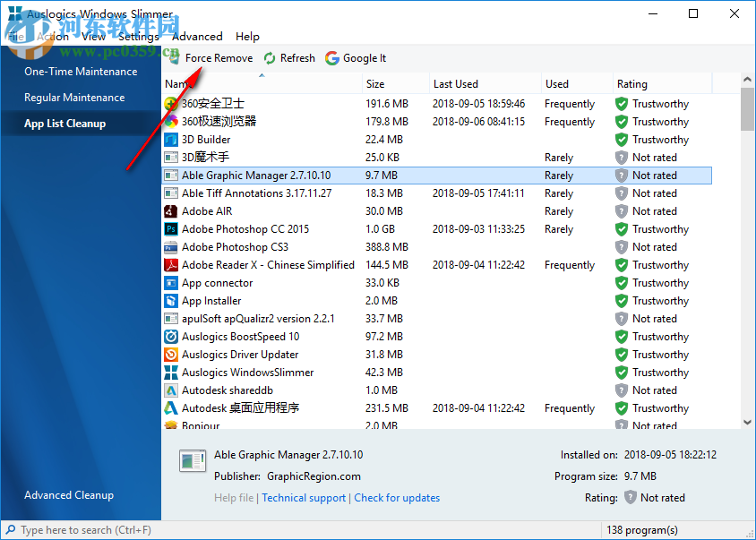This screenshot has width=756, height=540.
Task: Sort the app list by the Size column
Action: click(377, 83)
